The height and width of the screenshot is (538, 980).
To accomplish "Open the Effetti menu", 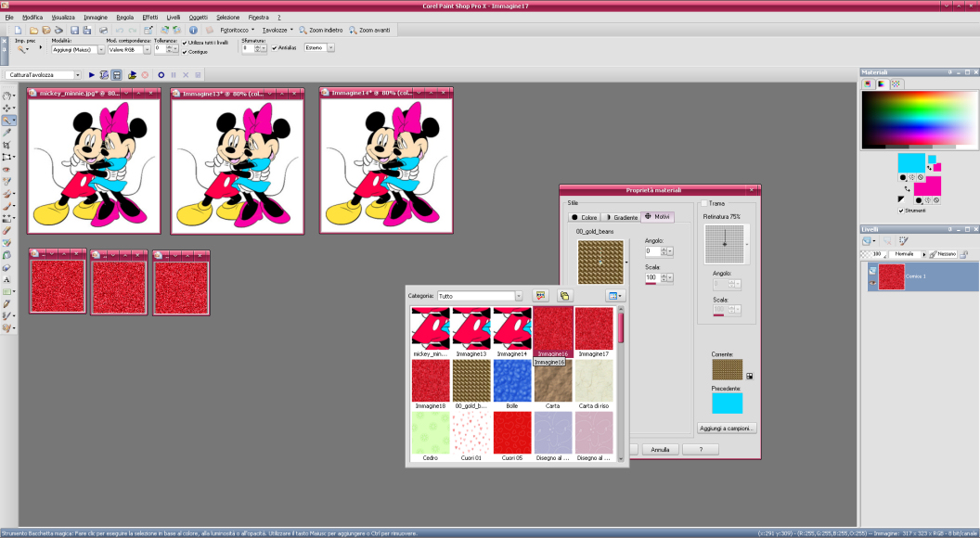I will [150, 18].
